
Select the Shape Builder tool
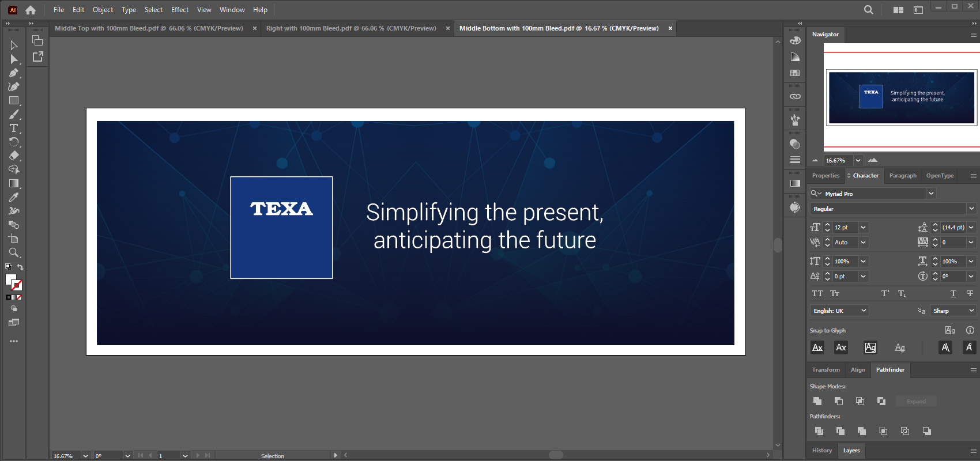(x=14, y=169)
